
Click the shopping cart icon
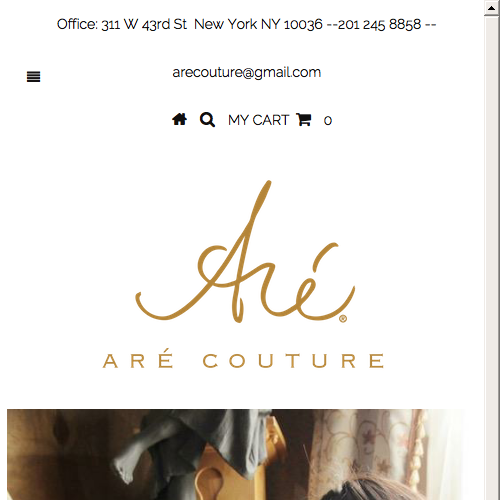pos(304,120)
